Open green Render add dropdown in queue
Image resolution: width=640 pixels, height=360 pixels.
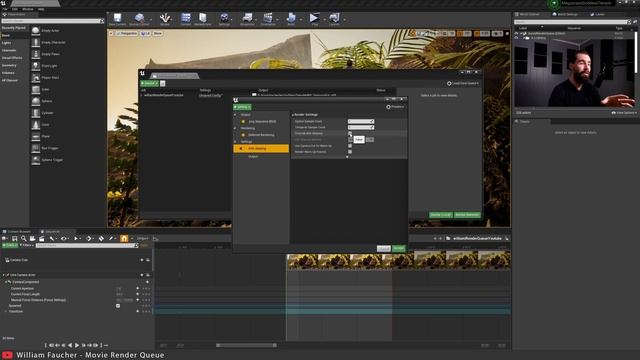[x=149, y=83]
